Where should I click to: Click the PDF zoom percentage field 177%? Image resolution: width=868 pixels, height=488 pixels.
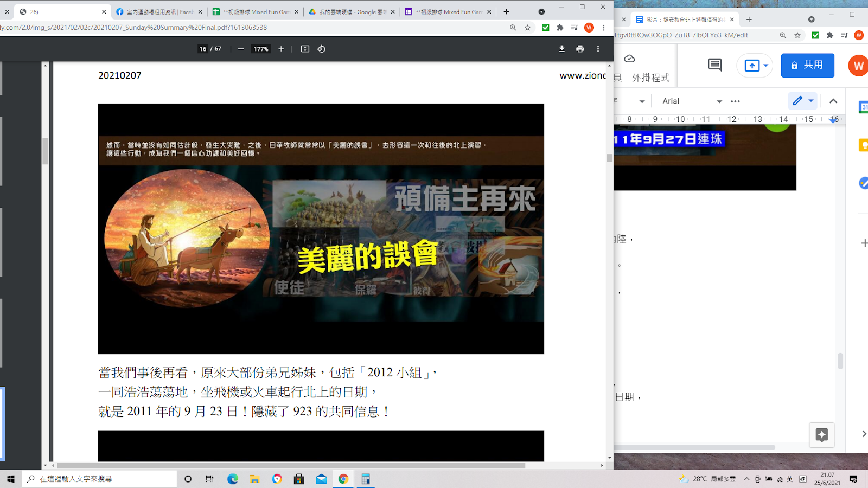tap(261, 49)
